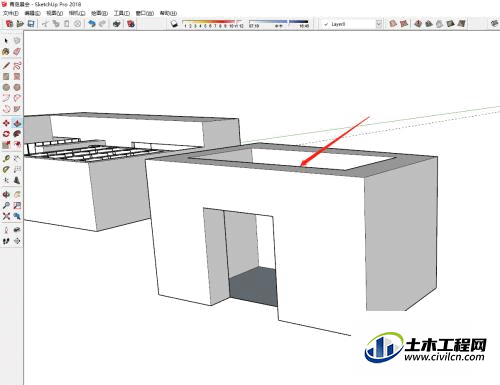This screenshot has width=500, height=385.
Task: Choose the Rotate tool
Action: (x=6, y=134)
